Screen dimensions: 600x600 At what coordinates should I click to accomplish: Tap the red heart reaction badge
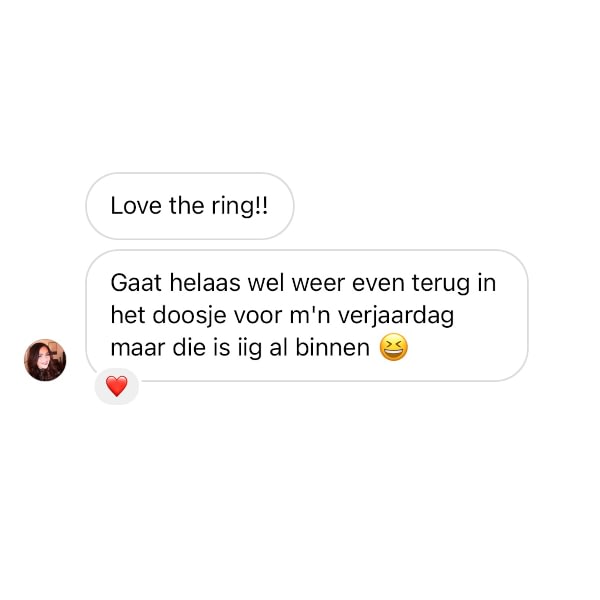pyautogui.click(x=117, y=386)
